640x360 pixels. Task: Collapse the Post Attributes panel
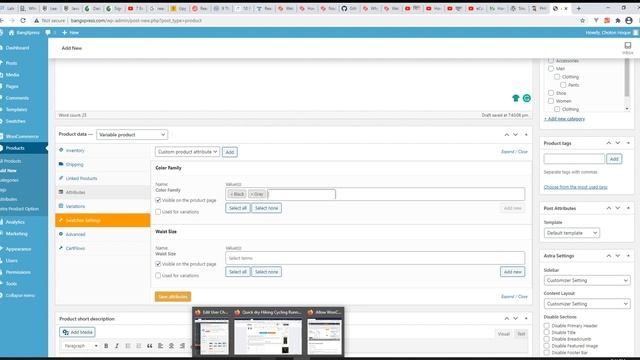(x=628, y=208)
